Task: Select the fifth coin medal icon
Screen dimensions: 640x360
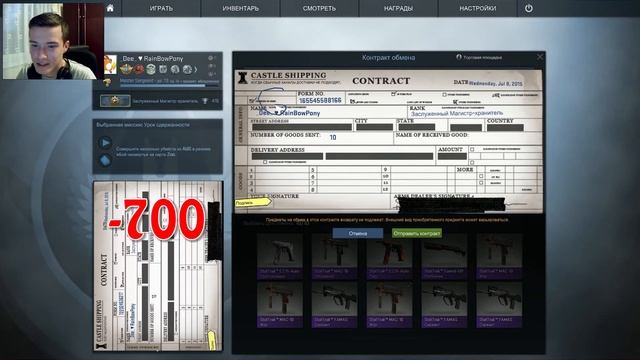Action: (175, 69)
